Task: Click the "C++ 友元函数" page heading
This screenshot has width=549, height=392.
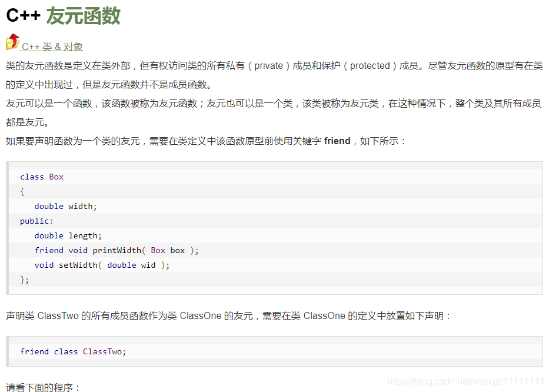Action: [64, 16]
